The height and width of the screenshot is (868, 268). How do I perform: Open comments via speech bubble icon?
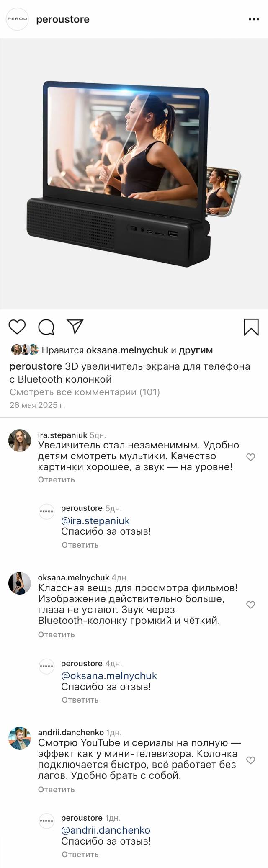click(46, 327)
